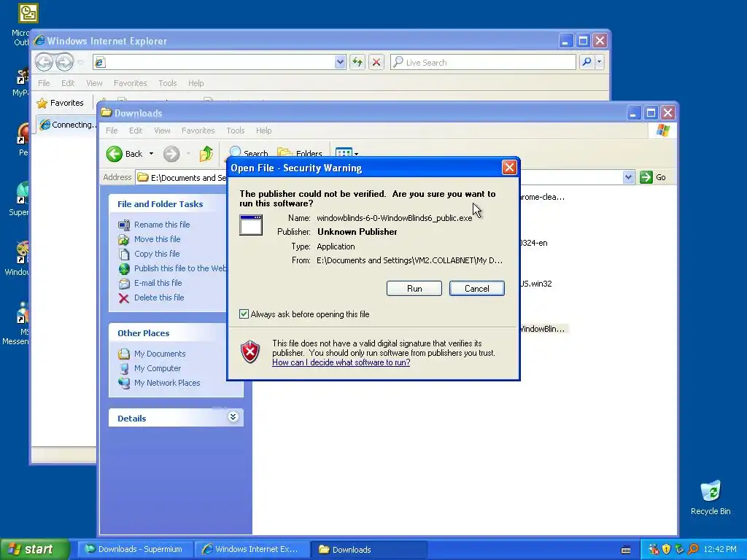Open Help menu in Downloads window
The width and height of the screenshot is (747, 560).
point(263,131)
